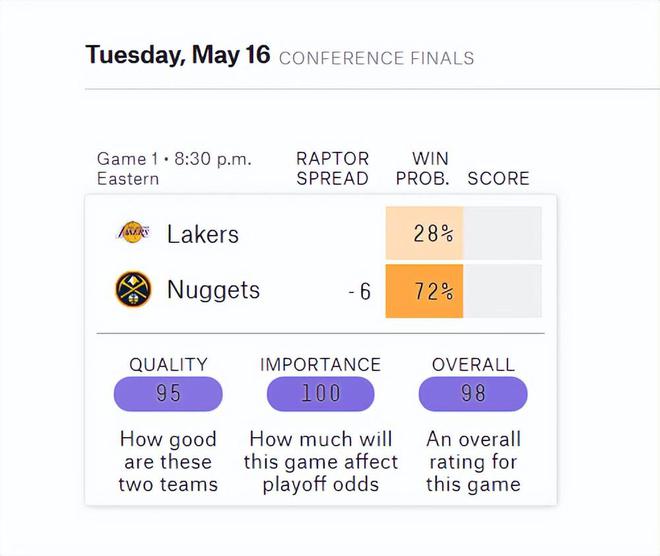660x556 pixels.
Task: Click the Game 1 8:30 p.m. time text
Action: point(174,159)
